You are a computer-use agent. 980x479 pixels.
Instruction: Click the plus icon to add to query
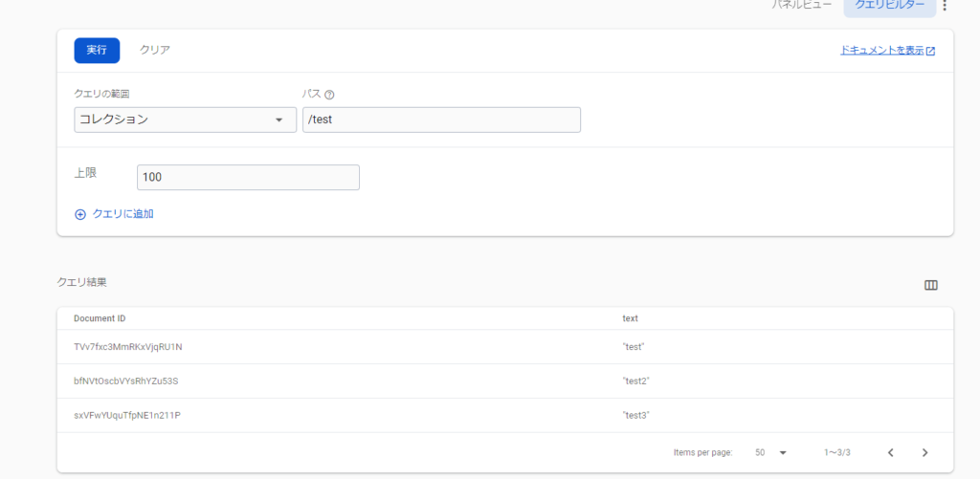[80, 214]
